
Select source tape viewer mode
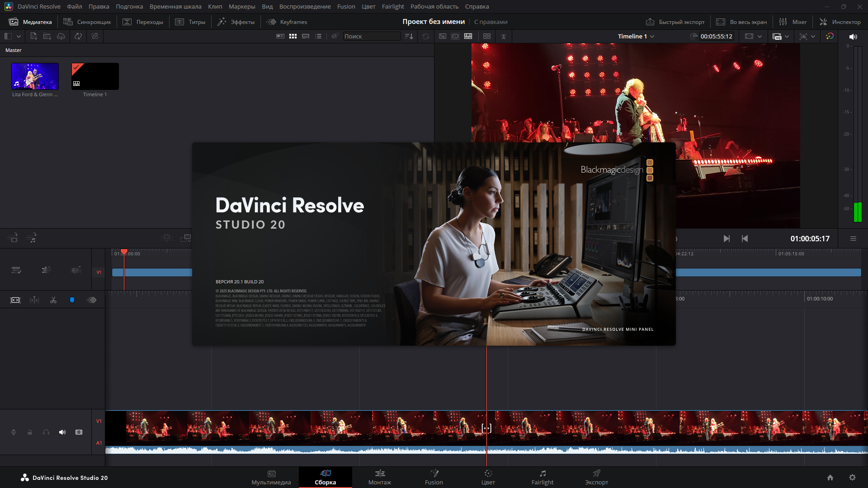[455, 36]
